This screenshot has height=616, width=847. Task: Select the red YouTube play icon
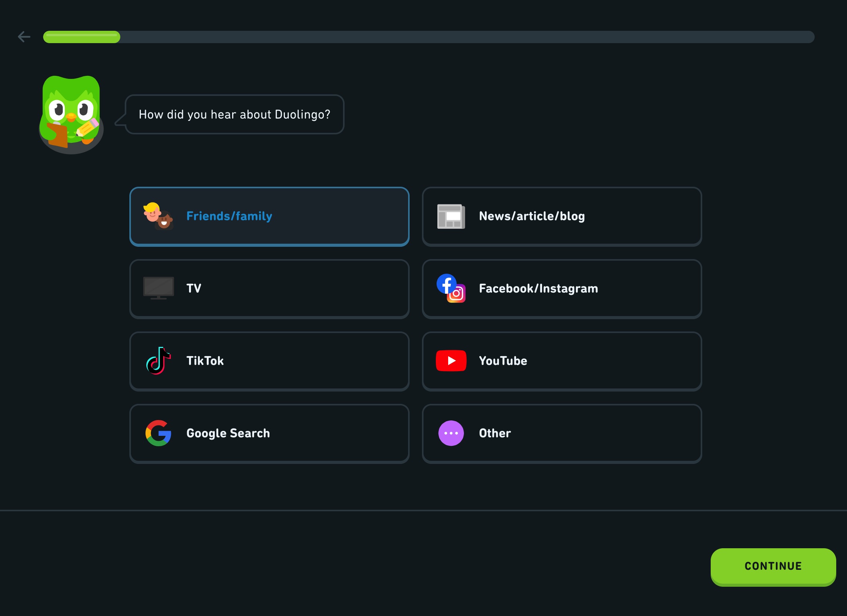click(451, 361)
